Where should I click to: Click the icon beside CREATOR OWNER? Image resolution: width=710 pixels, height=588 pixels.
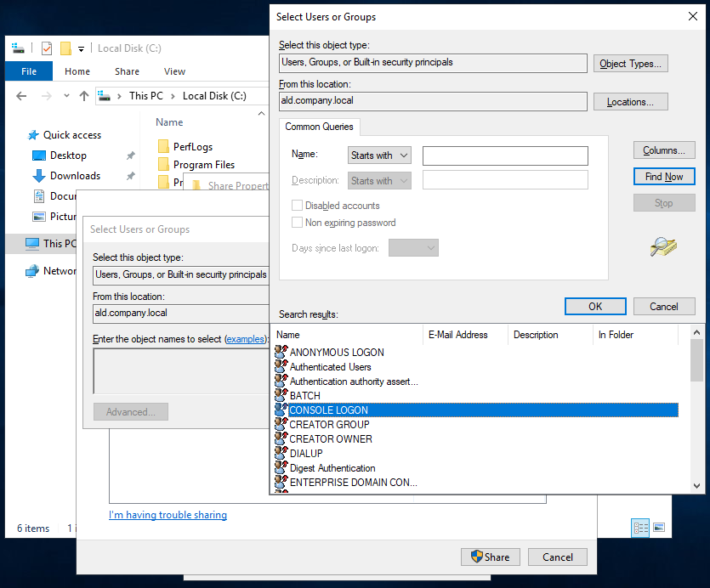point(281,438)
